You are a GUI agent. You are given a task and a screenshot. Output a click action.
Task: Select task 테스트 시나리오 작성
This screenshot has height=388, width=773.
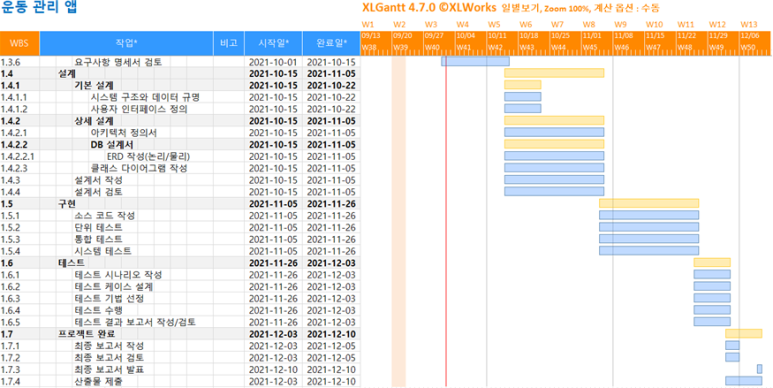(118, 275)
